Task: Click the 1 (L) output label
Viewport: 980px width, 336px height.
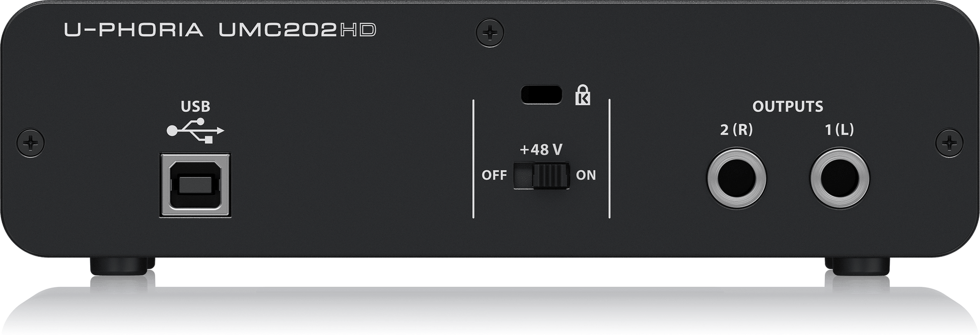Action: click(x=839, y=130)
